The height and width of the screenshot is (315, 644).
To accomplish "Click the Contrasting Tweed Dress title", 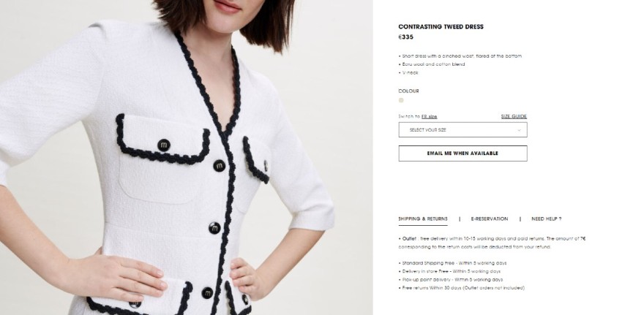I will [x=441, y=26].
